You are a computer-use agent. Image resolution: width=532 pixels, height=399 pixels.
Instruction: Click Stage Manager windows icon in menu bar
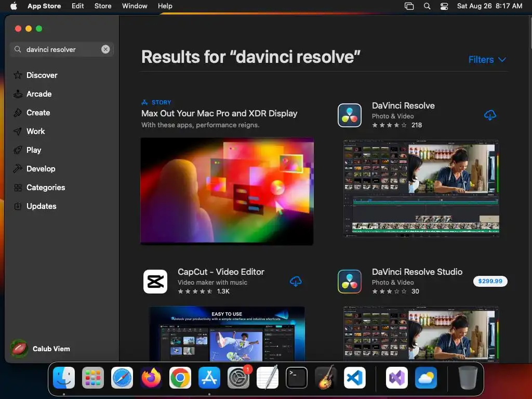click(x=409, y=6)
